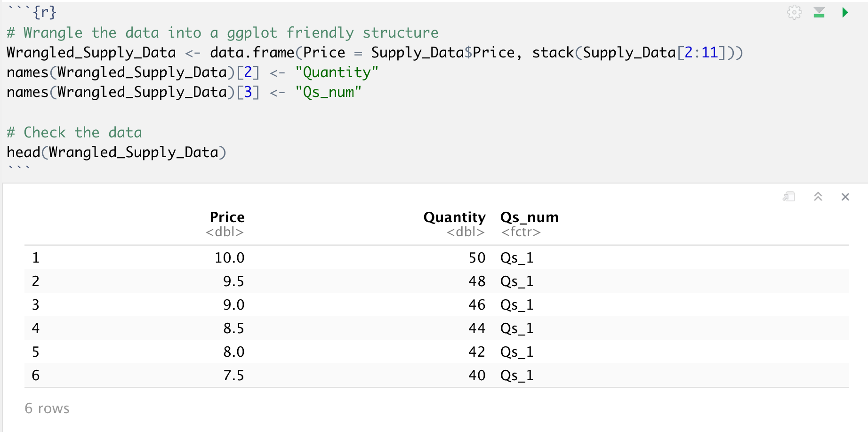Click the 7.5 price cell
The image size is (868, 432).
[233, 376]
